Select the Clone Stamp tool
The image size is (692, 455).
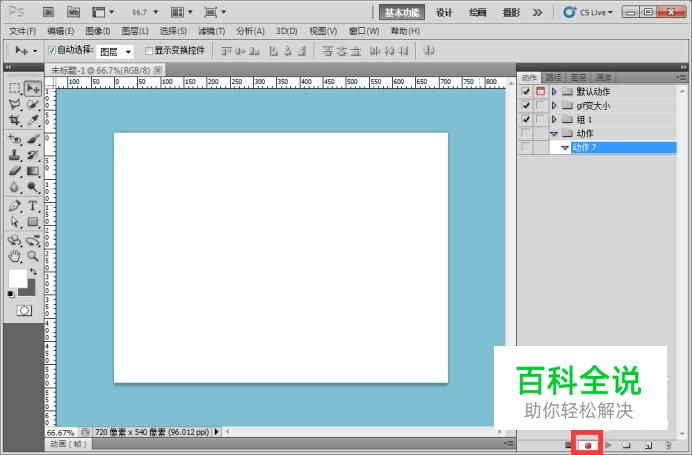pos(15,155)
